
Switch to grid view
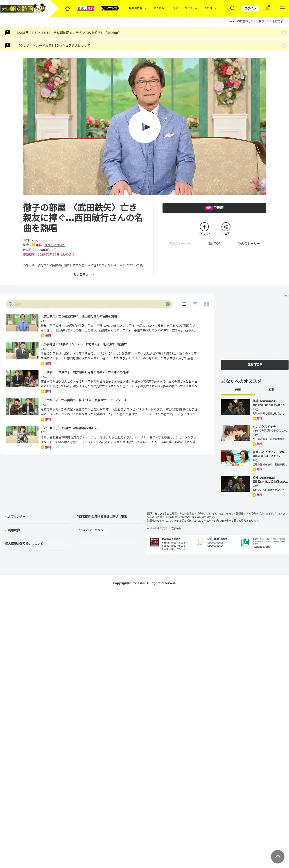tap(206, 304)
